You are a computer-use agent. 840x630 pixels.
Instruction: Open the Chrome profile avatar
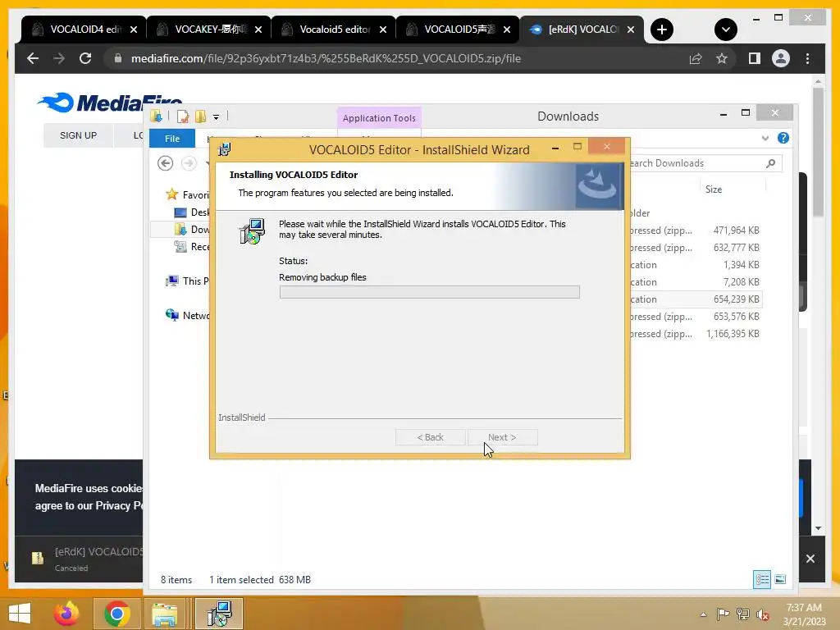click(781, 58)
